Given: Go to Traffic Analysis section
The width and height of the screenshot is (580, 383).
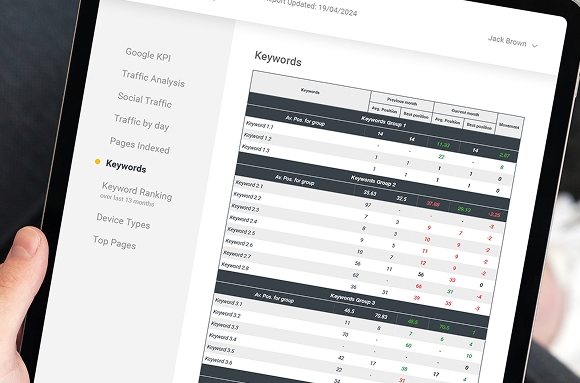Looking at the screenshot, I should (153, 79).
